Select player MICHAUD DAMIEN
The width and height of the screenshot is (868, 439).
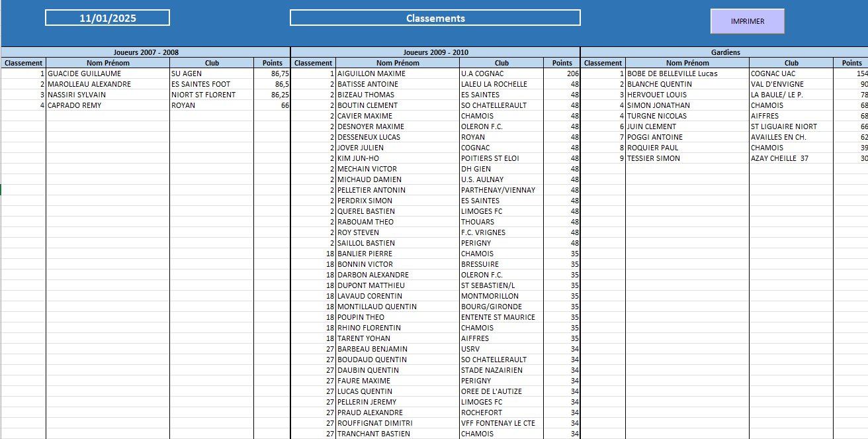398,179
